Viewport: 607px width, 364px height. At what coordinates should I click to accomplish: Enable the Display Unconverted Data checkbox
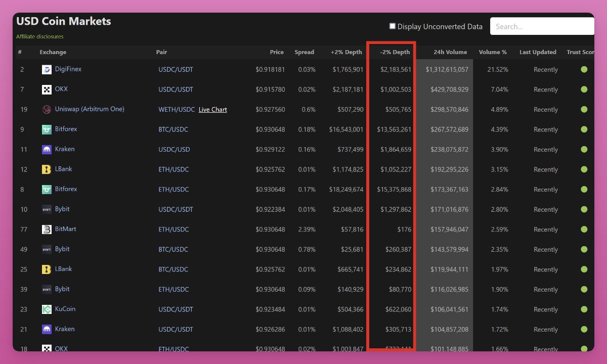pos(393,26)
